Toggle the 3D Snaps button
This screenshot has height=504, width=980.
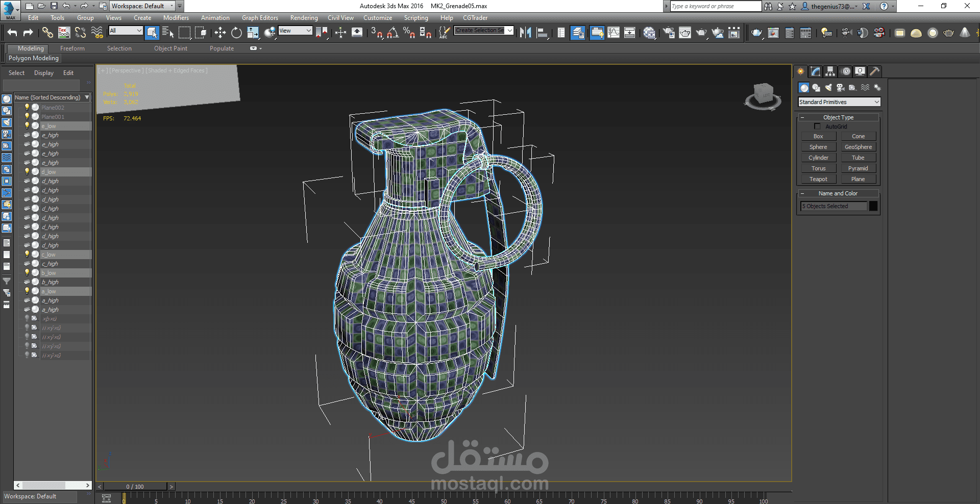pyautogui.click(x=377, y=33)
